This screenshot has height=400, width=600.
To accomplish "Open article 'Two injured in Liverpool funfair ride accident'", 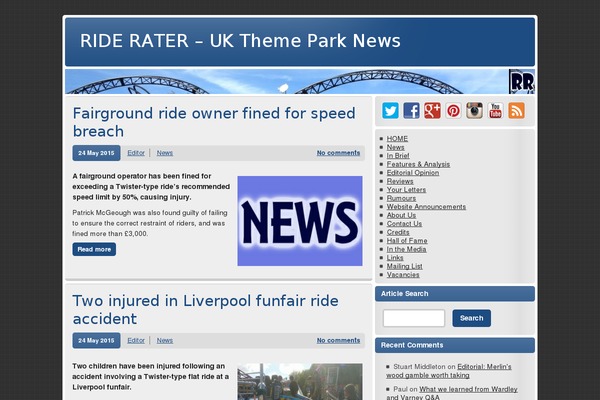I will (x=205, y=309).
